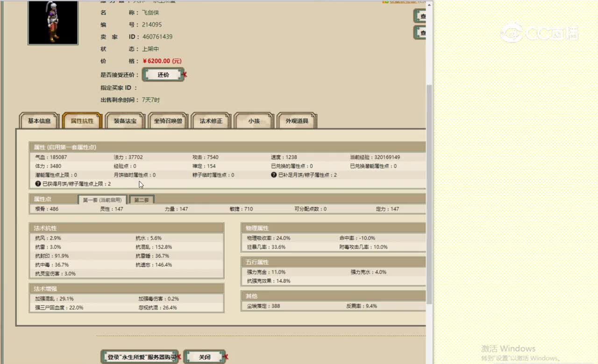
Task: Click the 抗灵宝伤害：3.0% entry
Action: (55, 273)
